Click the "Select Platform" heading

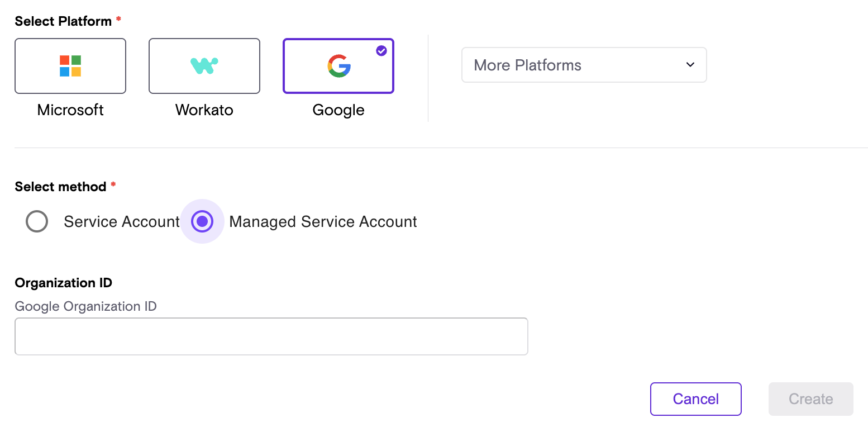[63, 21]
